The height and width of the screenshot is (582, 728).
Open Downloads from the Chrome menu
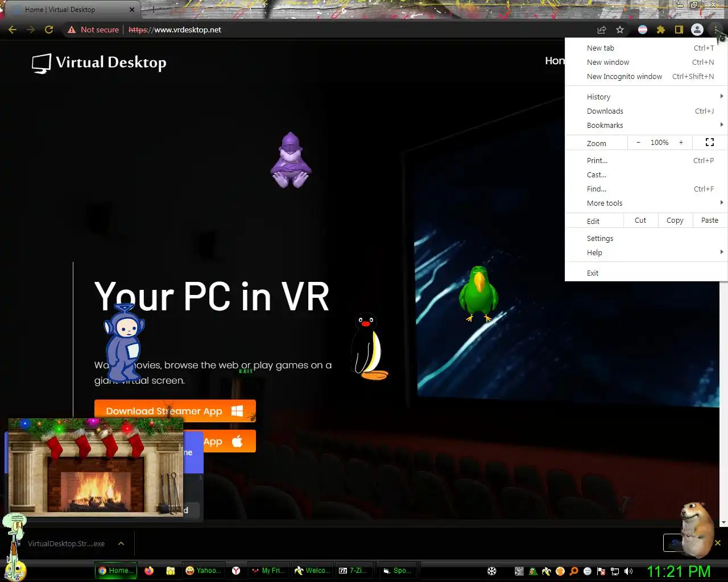coord(647,111)
